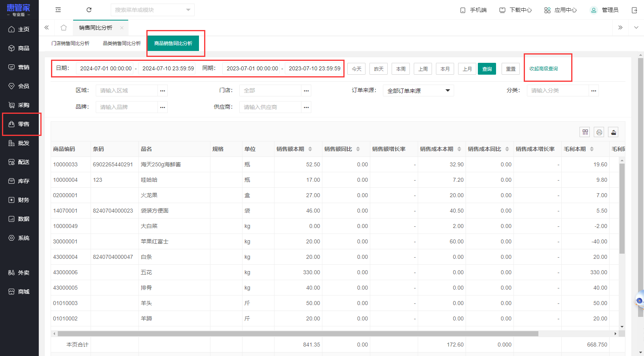644x356 pixels.
Task: Open the 供应商 selector ellipsis button
Action: point(306,107)
